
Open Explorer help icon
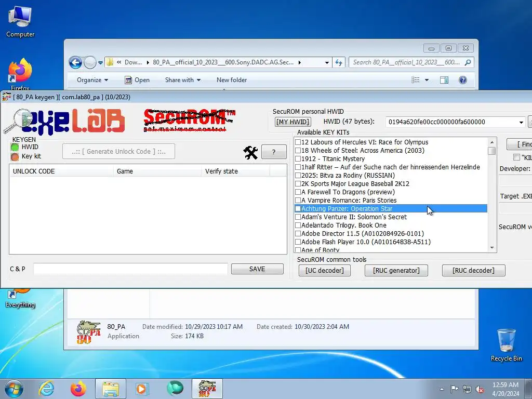point(463,80)
